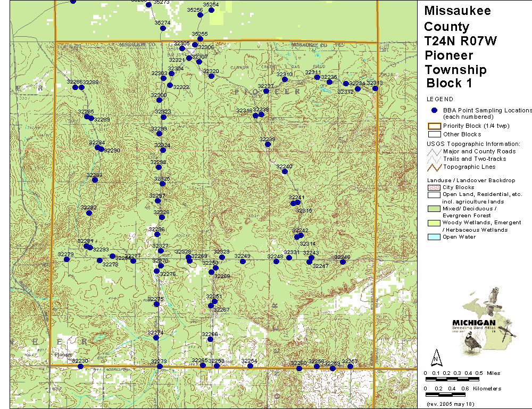Click the City Blocks legend swatch

(434, 187)
